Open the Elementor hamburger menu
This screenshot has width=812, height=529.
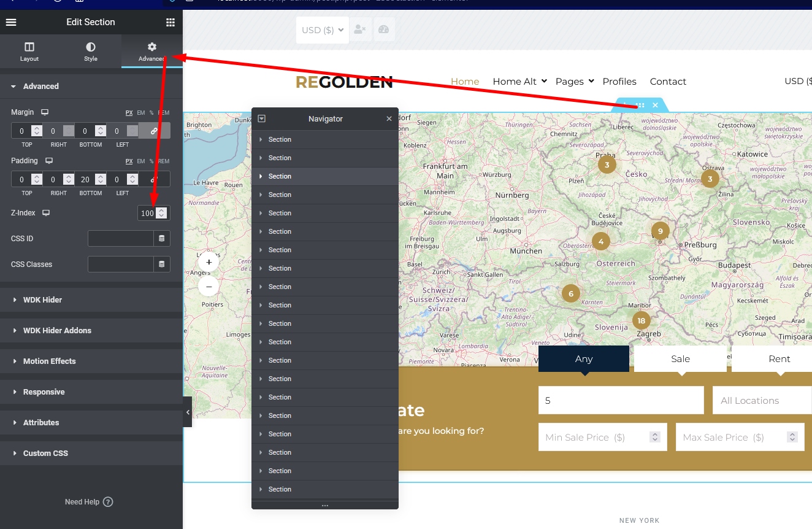point(10,22)
